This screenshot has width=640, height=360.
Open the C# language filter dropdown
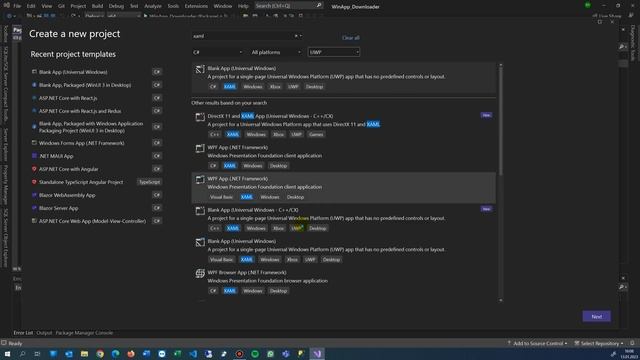[x=218, y=52]
